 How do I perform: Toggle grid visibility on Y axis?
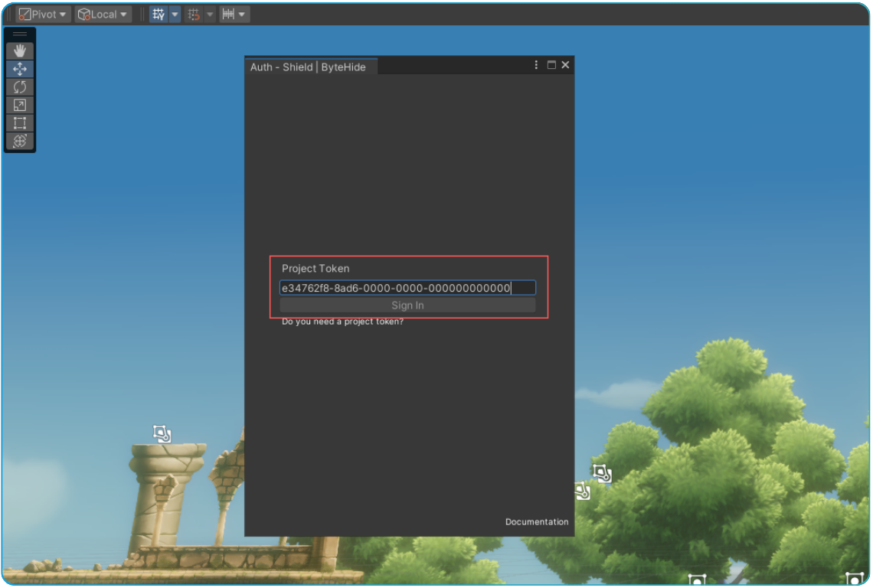click(159, 15)
